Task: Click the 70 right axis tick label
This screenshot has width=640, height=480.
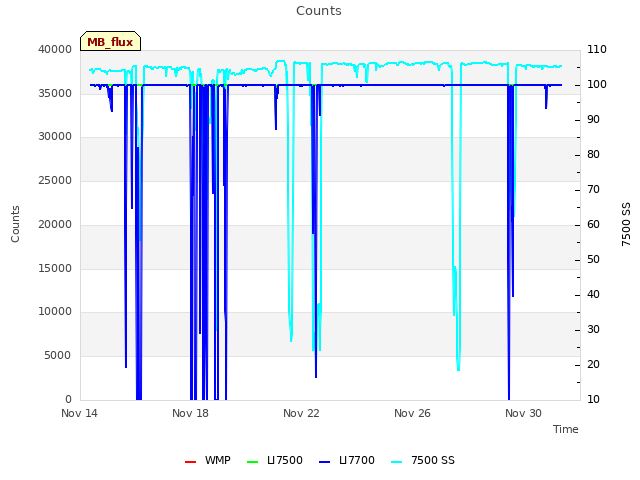Action: pyautogui.click(x=593, y=190)
